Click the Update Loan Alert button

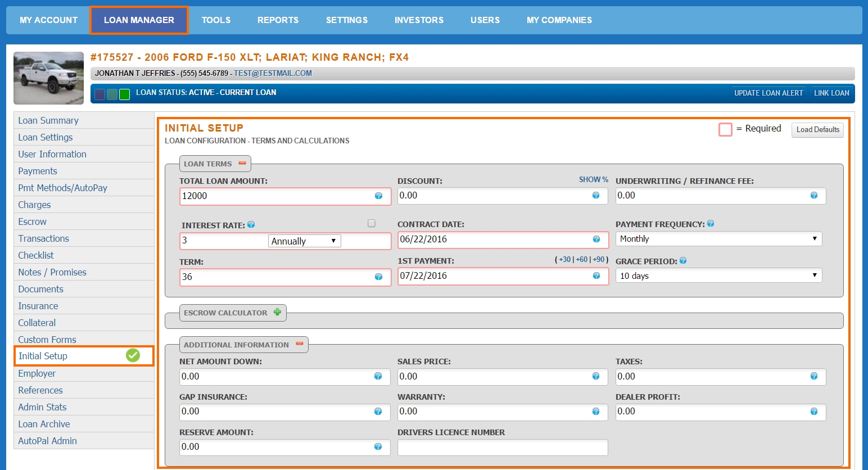click(x=768, y=93)
